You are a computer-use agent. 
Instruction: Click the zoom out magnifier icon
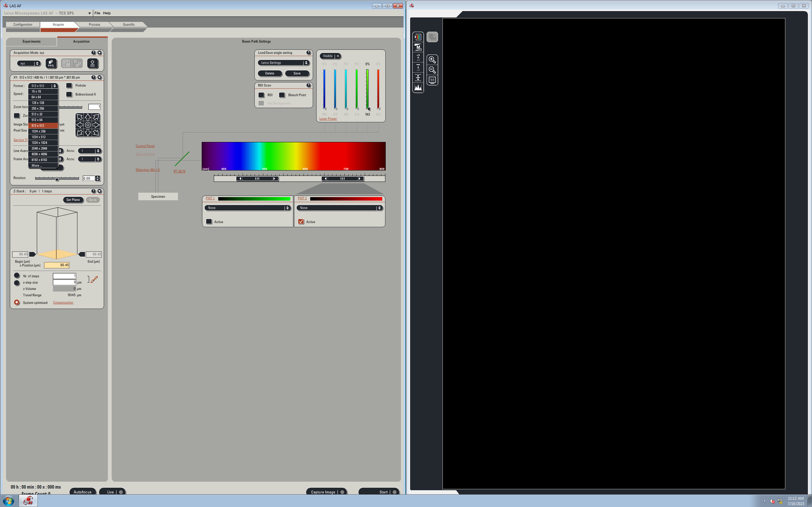tap(432, 70)
